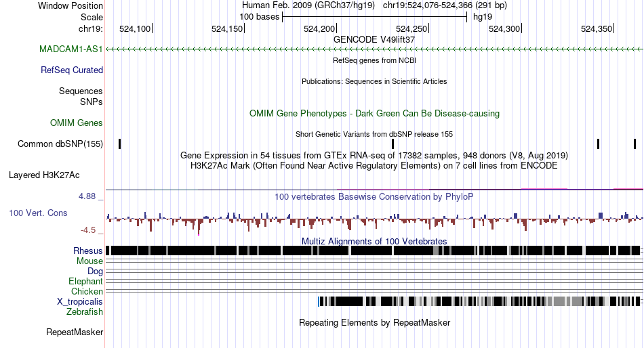Click OMIM Gene Phenotypes track title
This screenshot has width=644, height=348.
tap(374, 113)
